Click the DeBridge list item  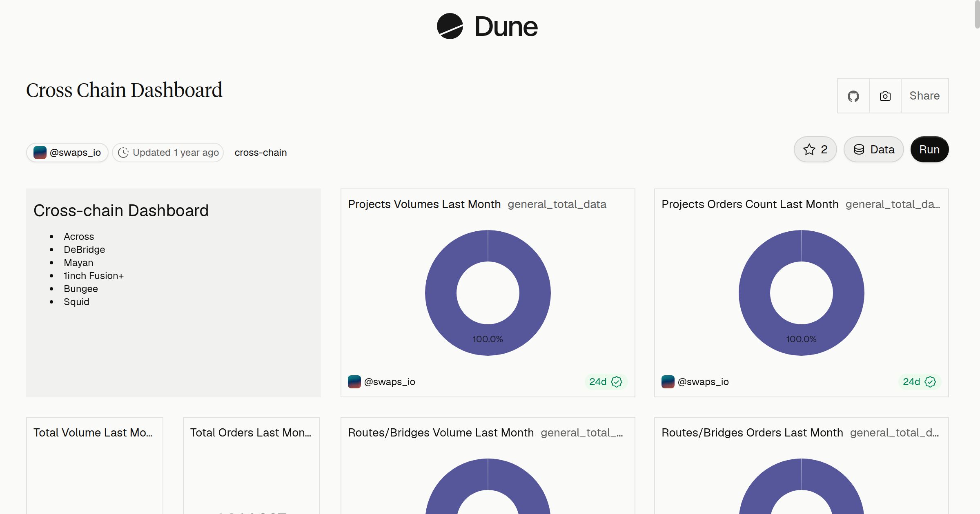tap(84, 250)
